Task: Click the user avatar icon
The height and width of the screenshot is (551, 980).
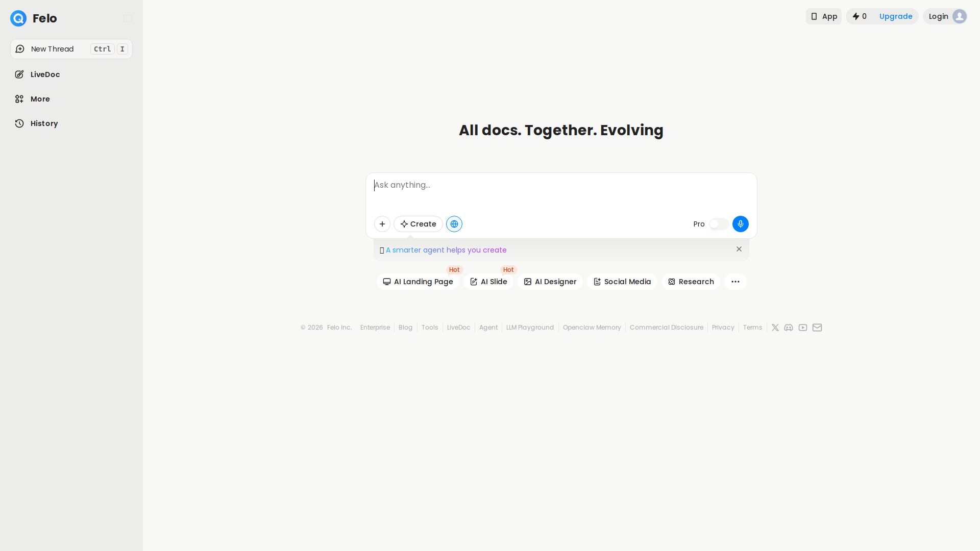Action: tap(960, 16)
